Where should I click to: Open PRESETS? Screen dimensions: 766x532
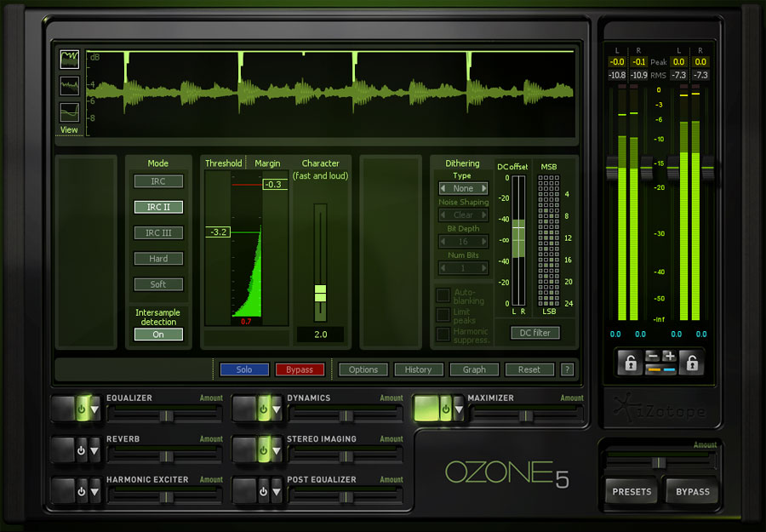tap(632, 491)
